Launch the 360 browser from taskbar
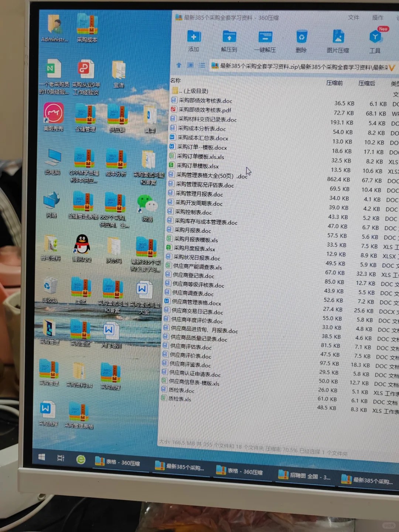This screenshot has width=399, height=532. point(81,460)
